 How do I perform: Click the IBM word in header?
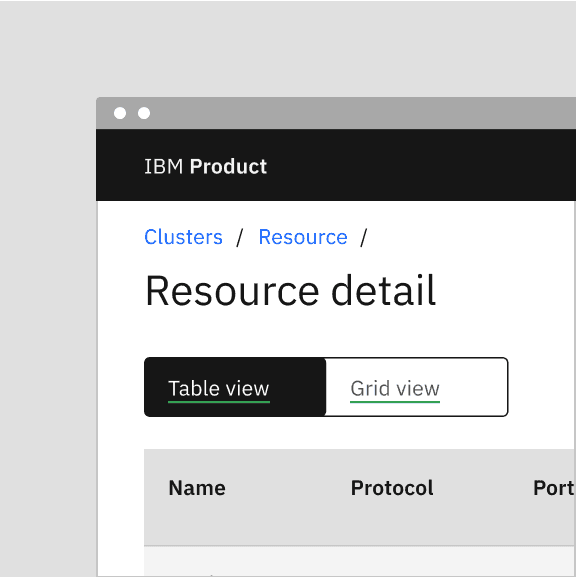point(163,166)
